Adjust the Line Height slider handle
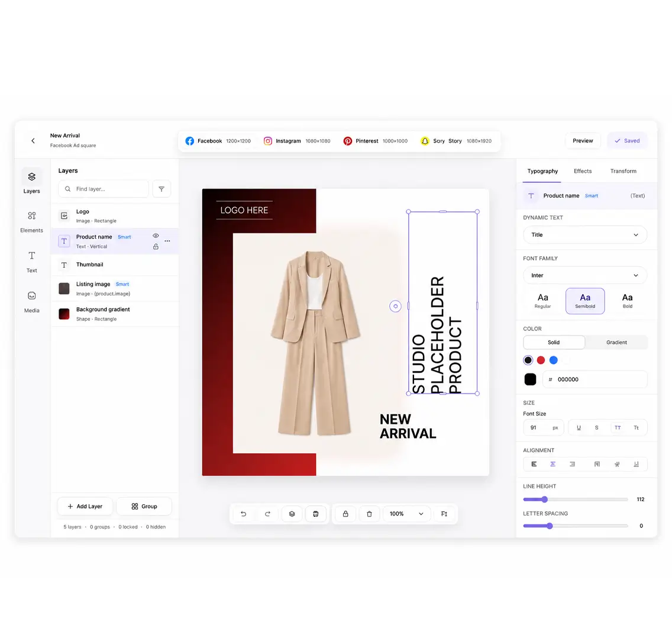 (544, 500)
